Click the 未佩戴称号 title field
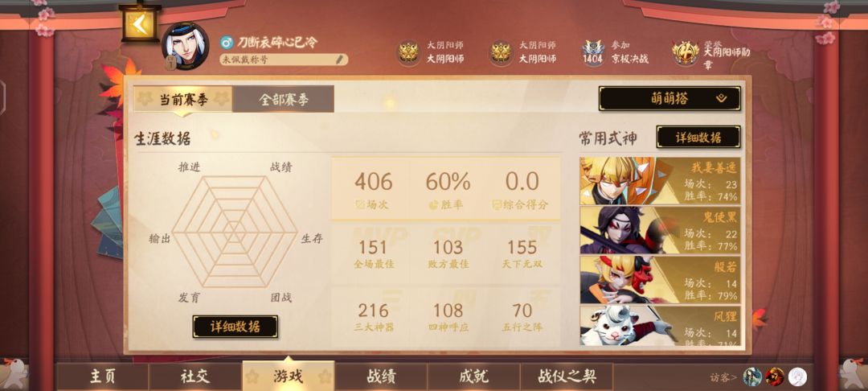868x391 pixels. tap(284, 60)
